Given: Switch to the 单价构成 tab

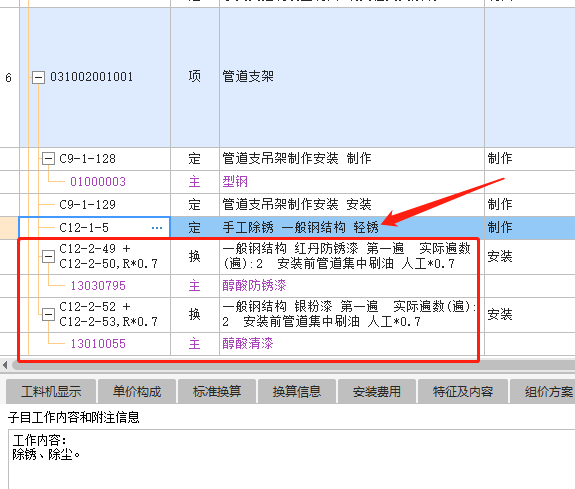Looking at the screenshot, I should pos(137,391).
